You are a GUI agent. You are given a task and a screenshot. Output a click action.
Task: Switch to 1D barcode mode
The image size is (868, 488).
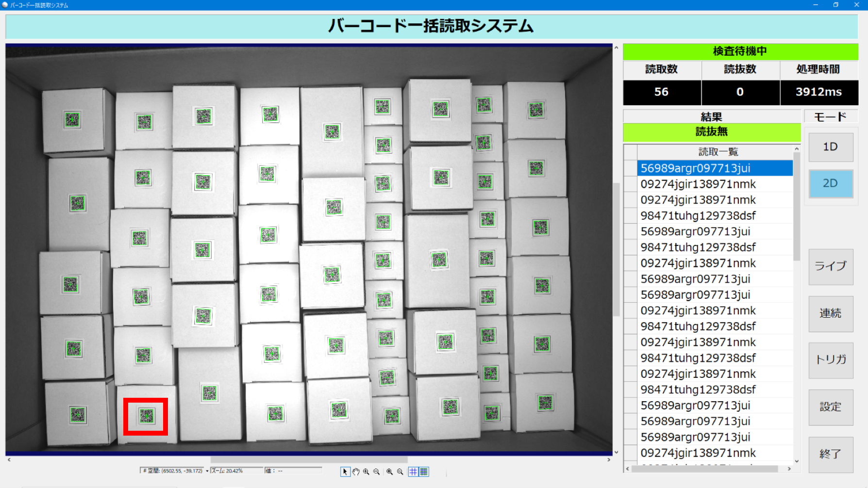coord(831,147)
